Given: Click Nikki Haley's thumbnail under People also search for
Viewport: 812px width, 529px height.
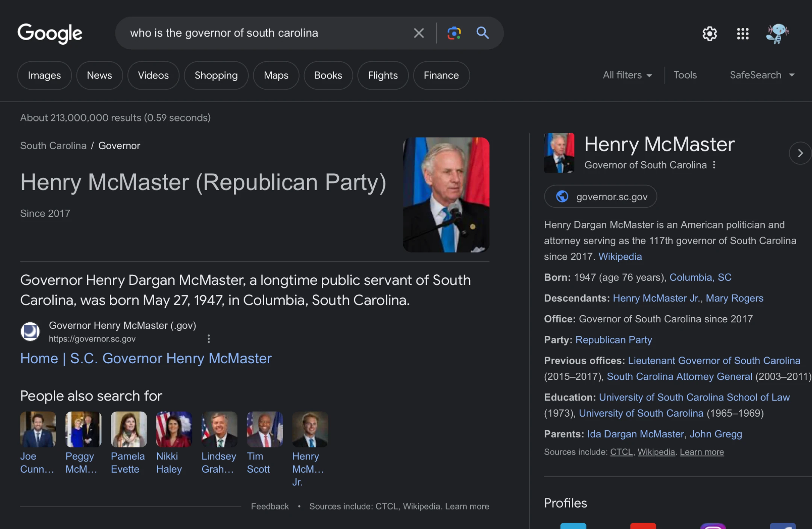Looking at the screenshot, I should [x=174, y=429].
